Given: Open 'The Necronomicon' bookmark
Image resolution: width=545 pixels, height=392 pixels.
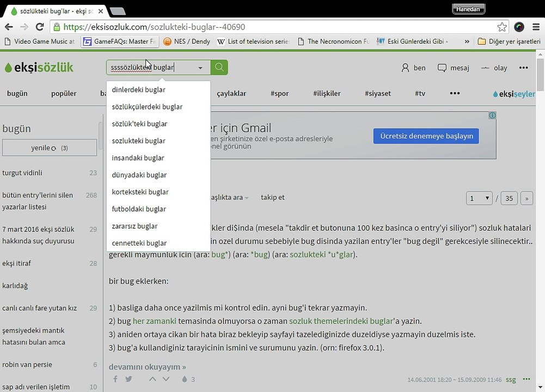Looking at the screenshot, I should tap(334, 41).
